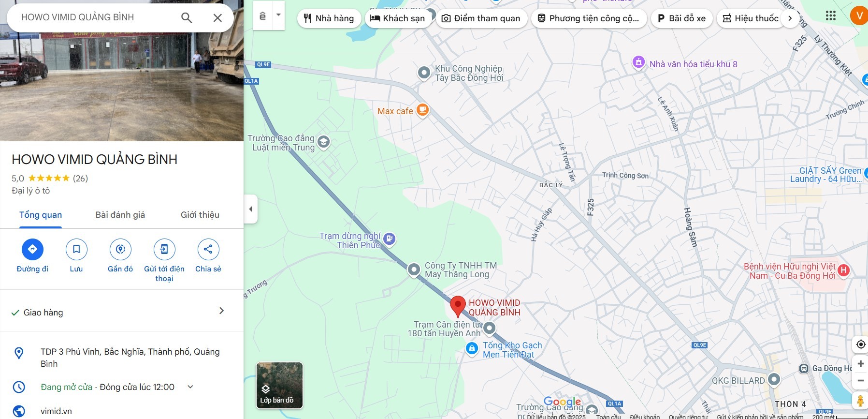The width and height of the screenshot is (868, 419).
Task: Expand the opening hours dropdown
Action: (x=190, y=387)
